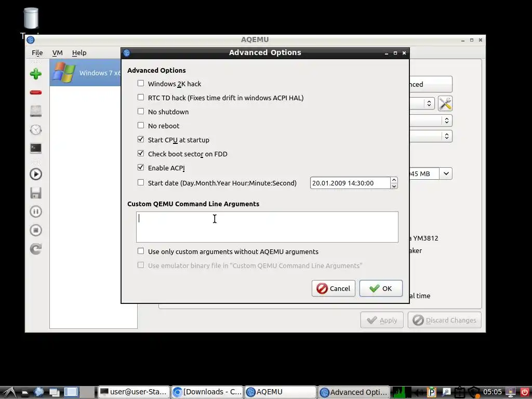This screenshot has height=399, width=532.
Task: Enable the Start date checkbox
Action: (141, 182)
